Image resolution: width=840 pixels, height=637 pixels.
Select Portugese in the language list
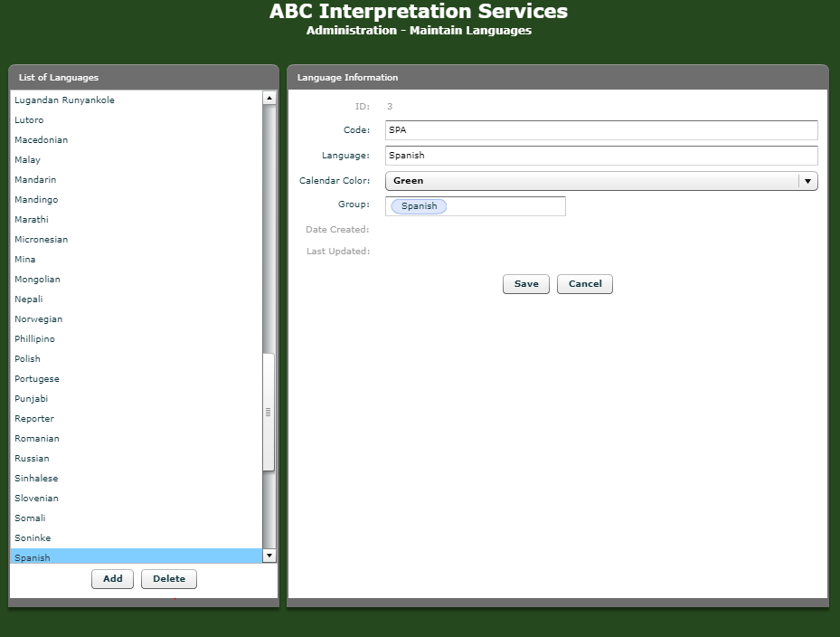137,378
